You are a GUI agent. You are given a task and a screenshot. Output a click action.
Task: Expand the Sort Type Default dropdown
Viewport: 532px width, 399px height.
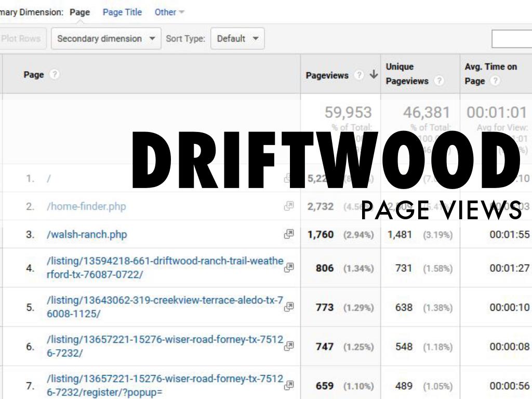[237, 39]
